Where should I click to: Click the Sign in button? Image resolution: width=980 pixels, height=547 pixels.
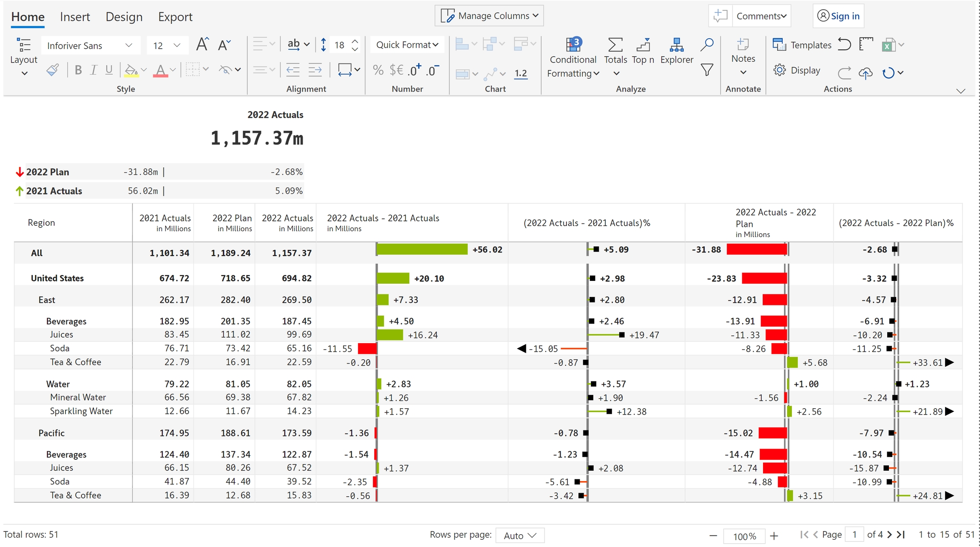point(838,16)
